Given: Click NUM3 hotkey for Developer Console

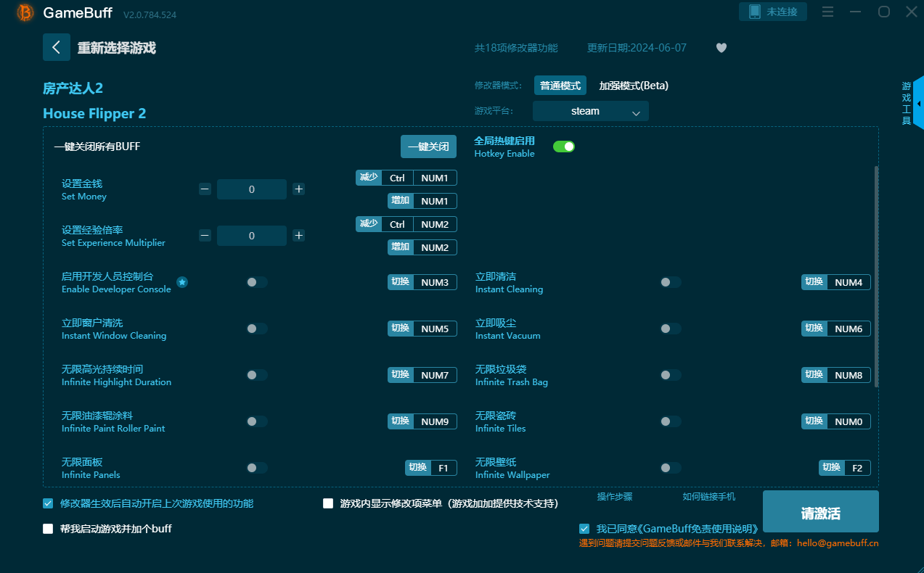Looking at the screenshot, I should [x=435, y=282].
